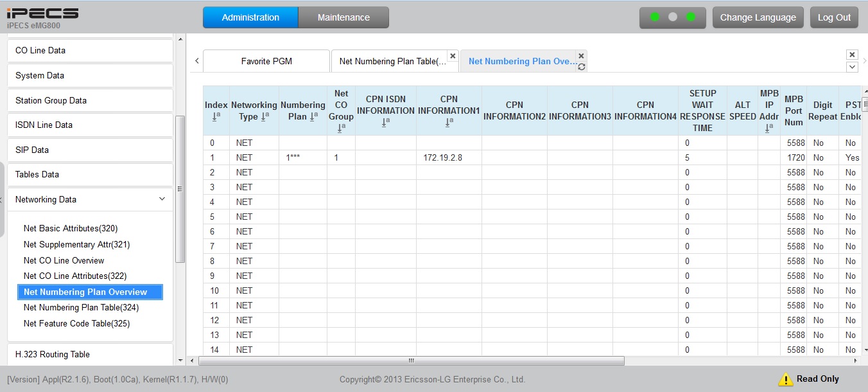The width and height of the screenshot is (868, 392).
Task: Click the status indicator lights panel
Action: [672, 17]
